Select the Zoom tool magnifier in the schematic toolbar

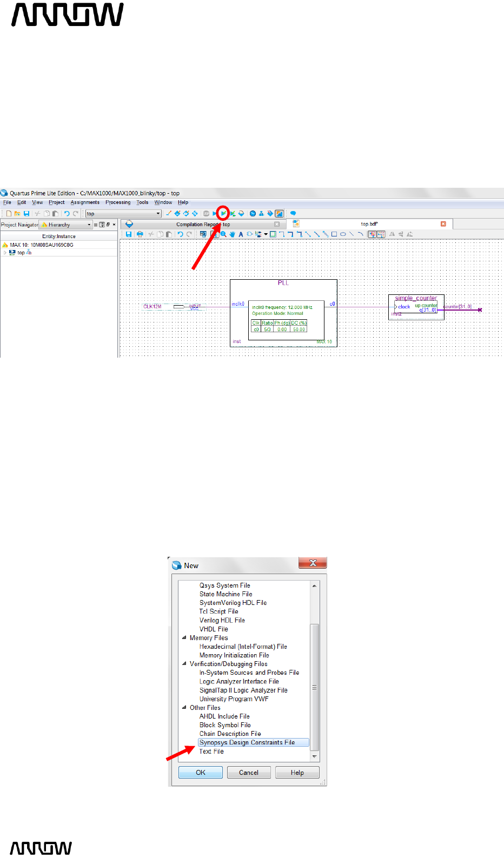pyautogui.click(x=223, y=234)
